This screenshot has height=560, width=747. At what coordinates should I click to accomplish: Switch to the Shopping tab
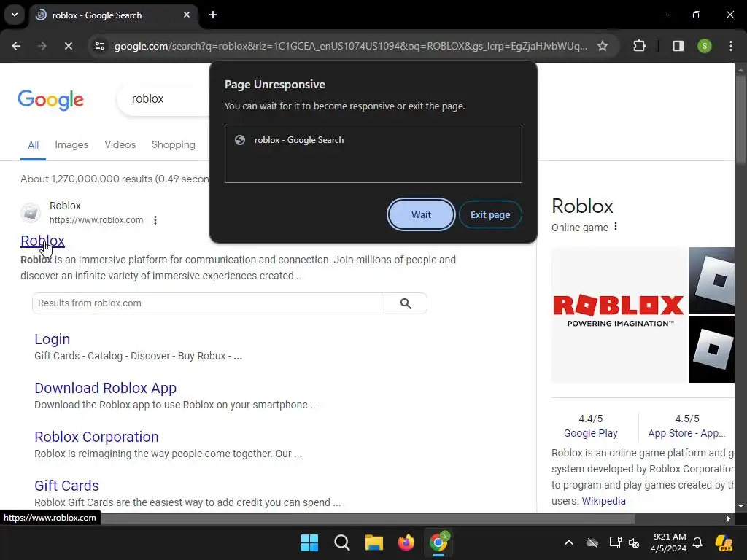click(174, 145)
